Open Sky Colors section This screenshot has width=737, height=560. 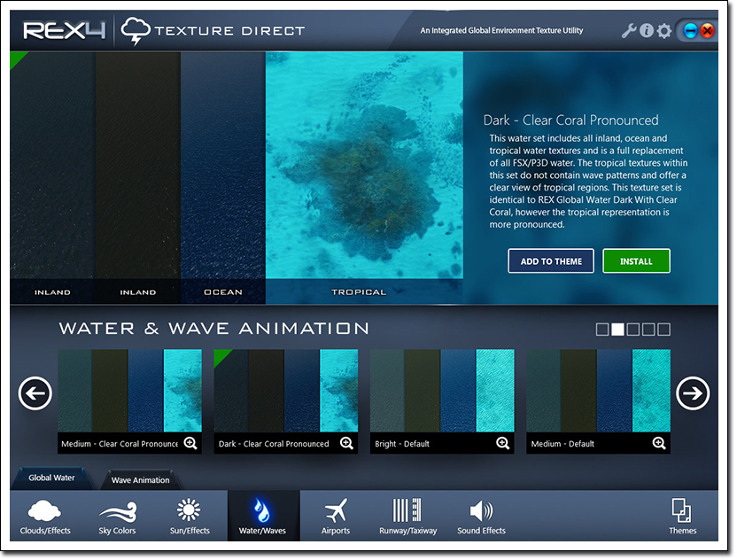(117, 517)
